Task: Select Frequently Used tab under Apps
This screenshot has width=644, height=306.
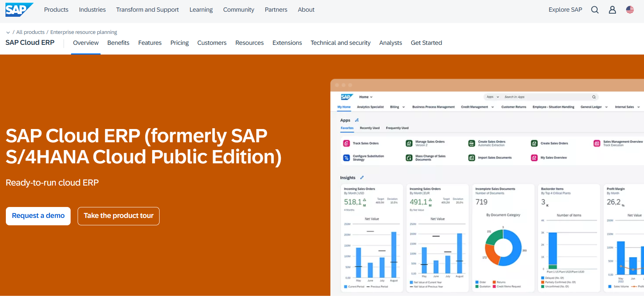Action: click(397, 128)
